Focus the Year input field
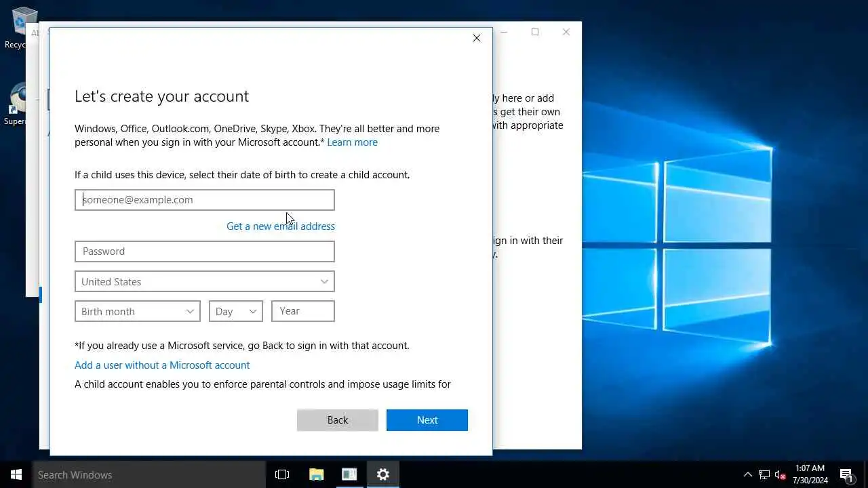The height and width of the screenshot is (488, 868). [303, 311]
